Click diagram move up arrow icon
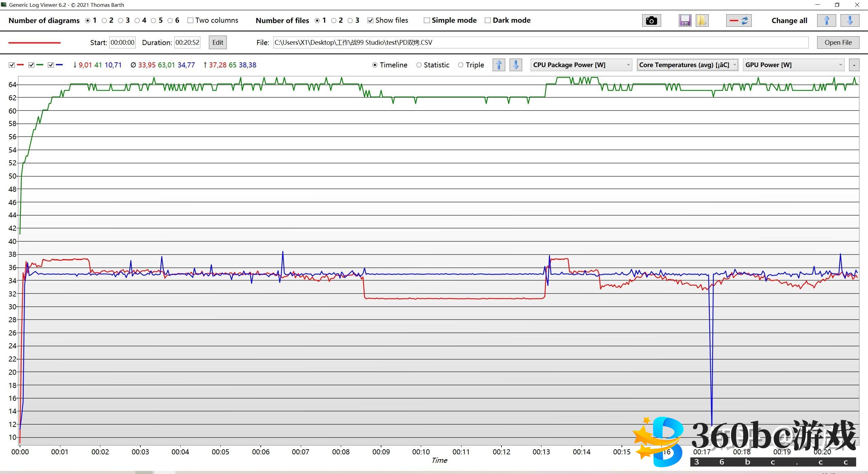The height and width of the screenshot is (474, 868). pos(499,65)
